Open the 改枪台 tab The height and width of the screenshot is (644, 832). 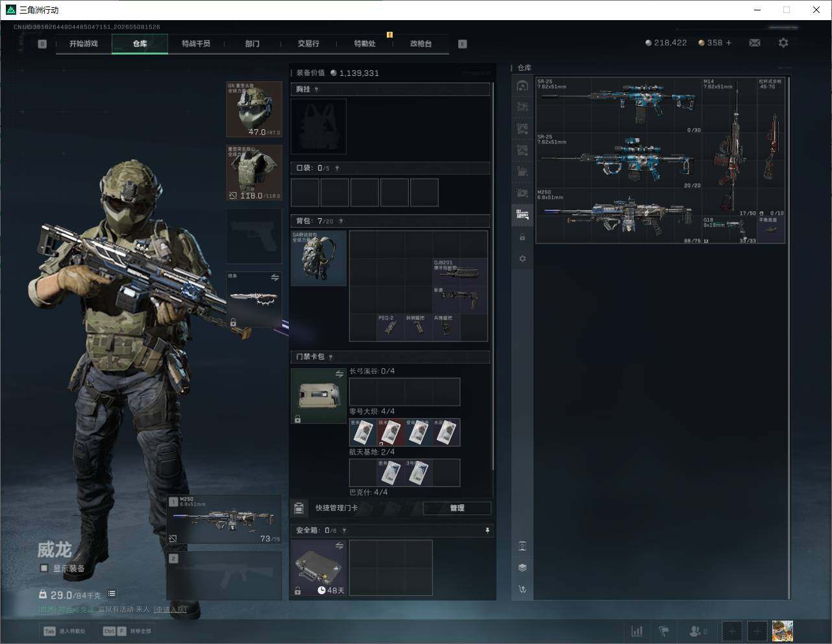(x=421, y=43)
